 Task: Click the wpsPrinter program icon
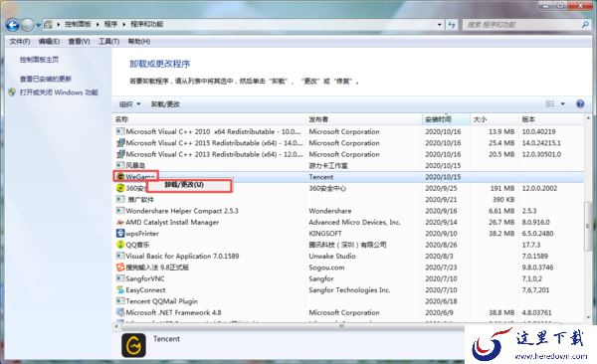coord(120,233)
